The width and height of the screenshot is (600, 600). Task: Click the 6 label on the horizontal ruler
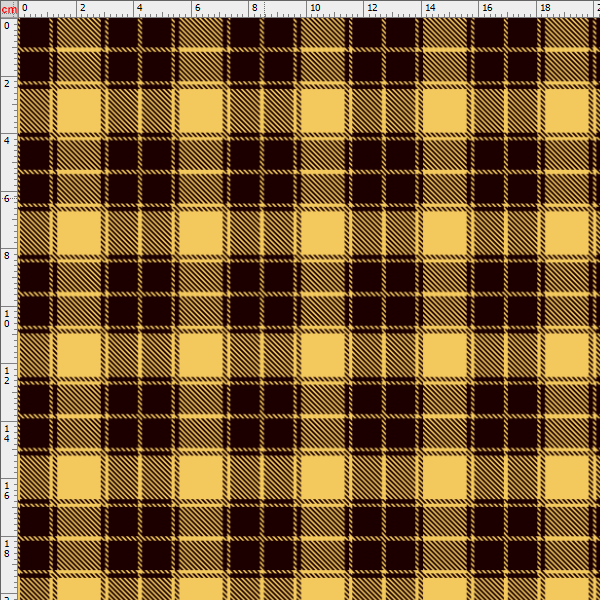click(197, 8)
